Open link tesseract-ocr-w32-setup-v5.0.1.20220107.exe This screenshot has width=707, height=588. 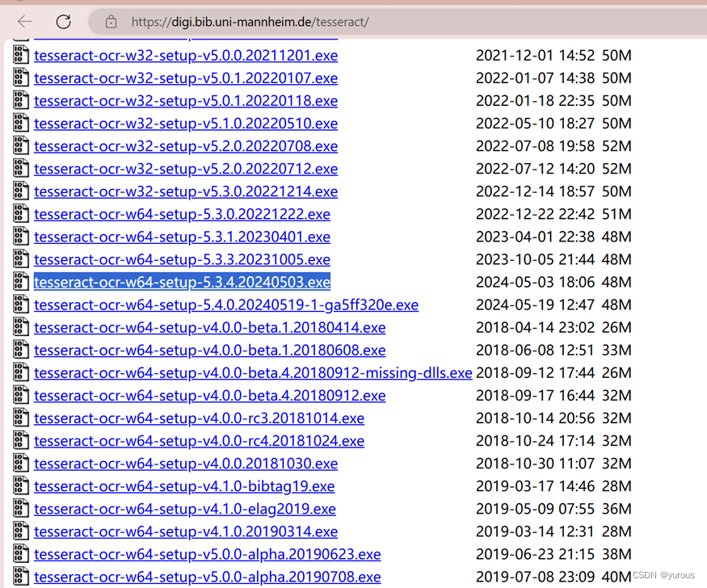(x=186, y=78)
